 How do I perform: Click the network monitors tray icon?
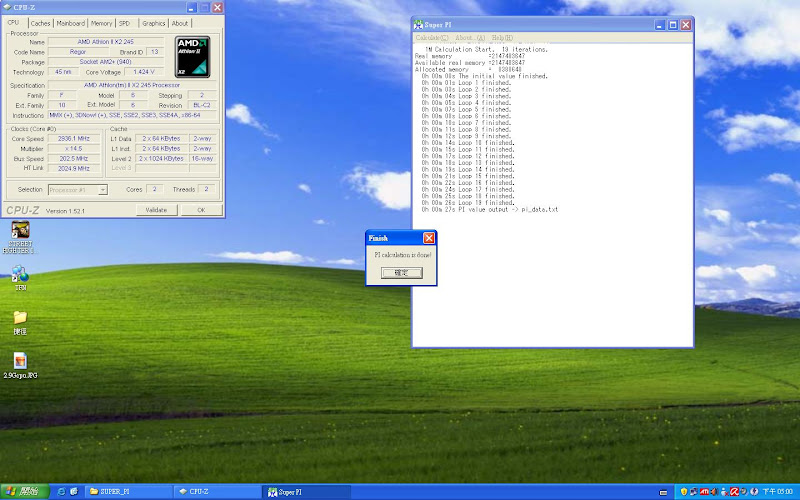point(694,491)
